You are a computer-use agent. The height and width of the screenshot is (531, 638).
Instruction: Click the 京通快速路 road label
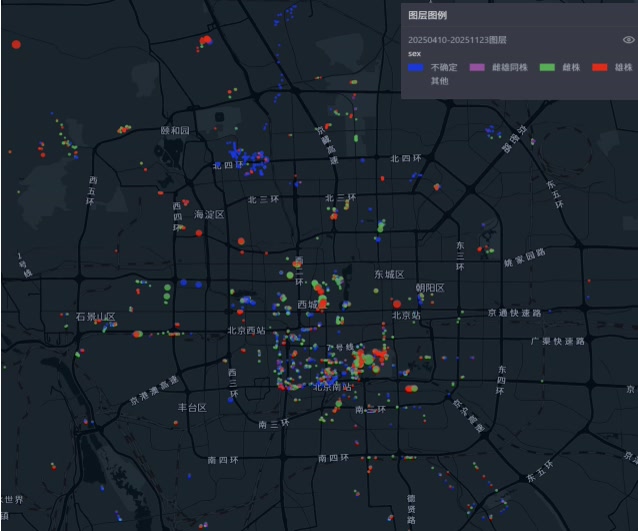(513, 313)
